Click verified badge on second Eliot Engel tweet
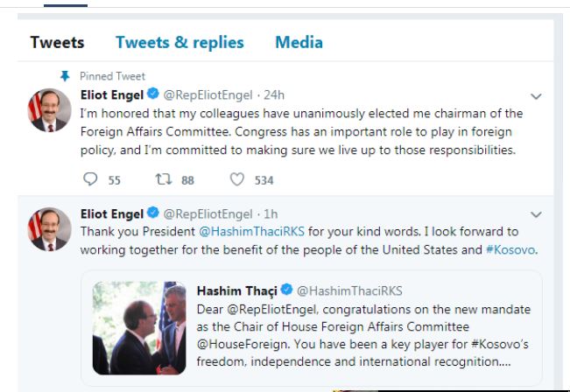The height and width of the screenshot is (392, 570). 152,213
